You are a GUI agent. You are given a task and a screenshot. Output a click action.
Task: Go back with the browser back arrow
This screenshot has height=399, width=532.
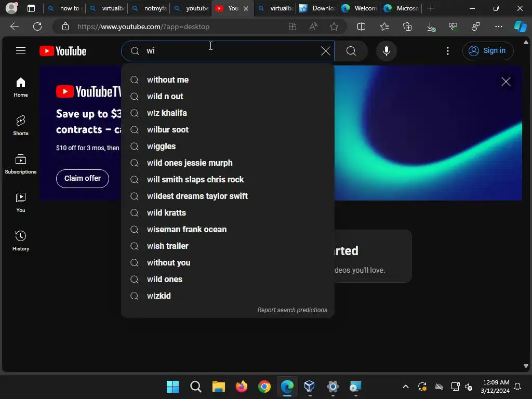[x=14, y=26]
